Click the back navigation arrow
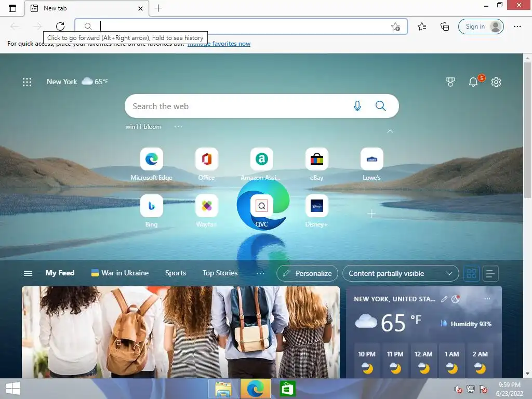 pyautogui.click(x=15, y=26)
